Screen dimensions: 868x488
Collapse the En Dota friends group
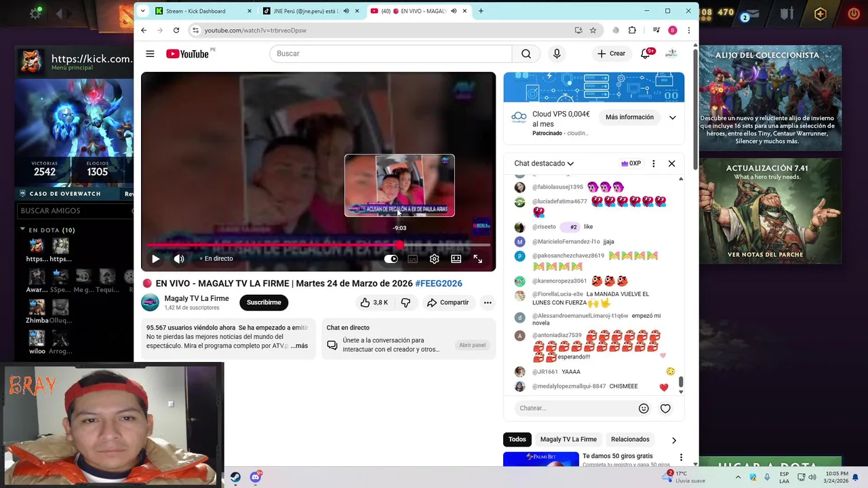(x=22, y=230)
